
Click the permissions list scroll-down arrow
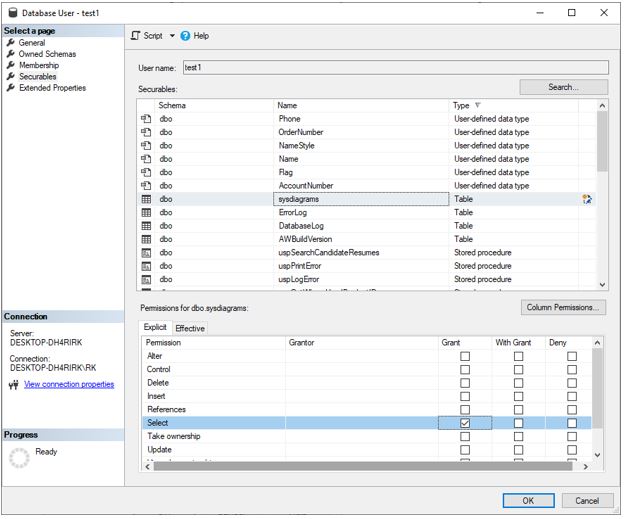[598, 454]
